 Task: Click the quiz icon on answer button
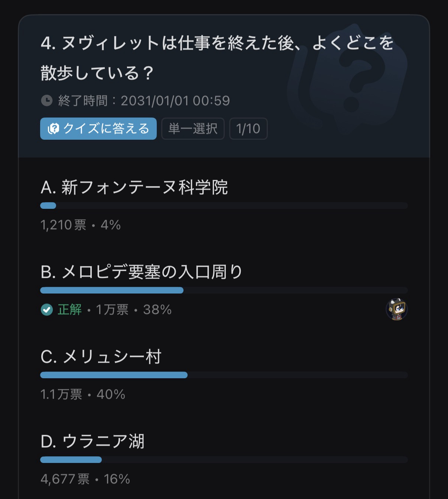(53, 129)
